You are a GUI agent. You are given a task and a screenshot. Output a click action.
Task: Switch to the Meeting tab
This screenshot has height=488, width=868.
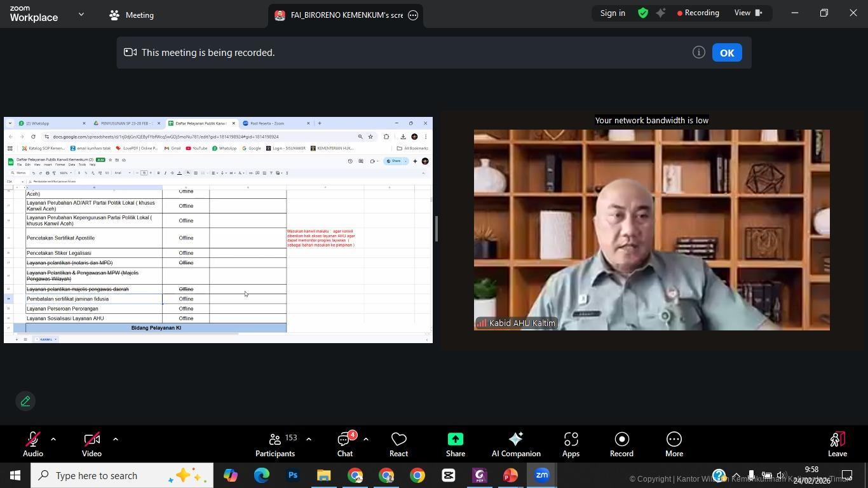132,15
